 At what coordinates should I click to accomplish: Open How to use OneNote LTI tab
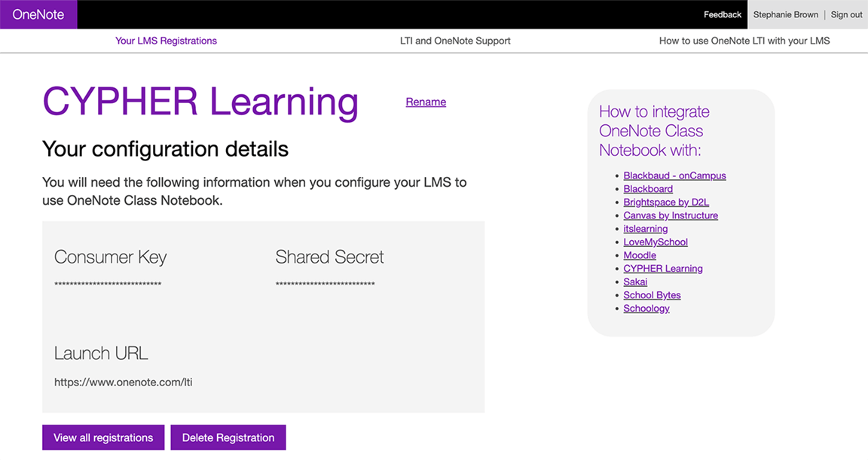pyautogui.click(x=744, y=41)
